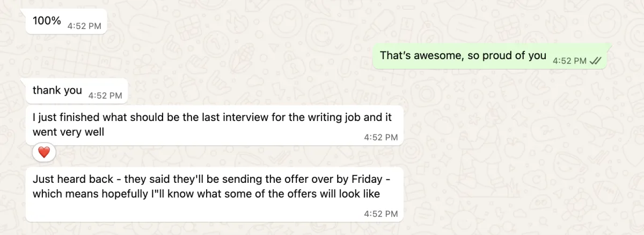Viewport: 644px width, 235px height.
Task: Select the "thank you" message bubble
Action: (x=77, y=91)
